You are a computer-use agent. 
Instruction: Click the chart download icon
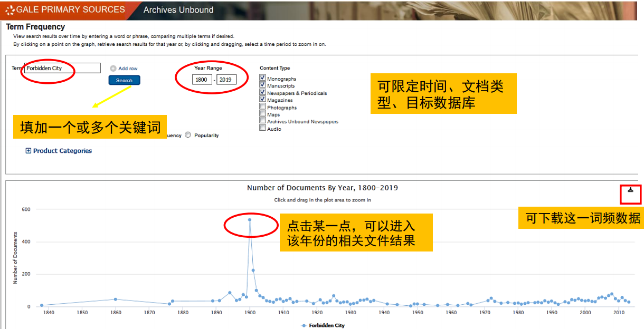pyautogui.click(x=630, y=190)
